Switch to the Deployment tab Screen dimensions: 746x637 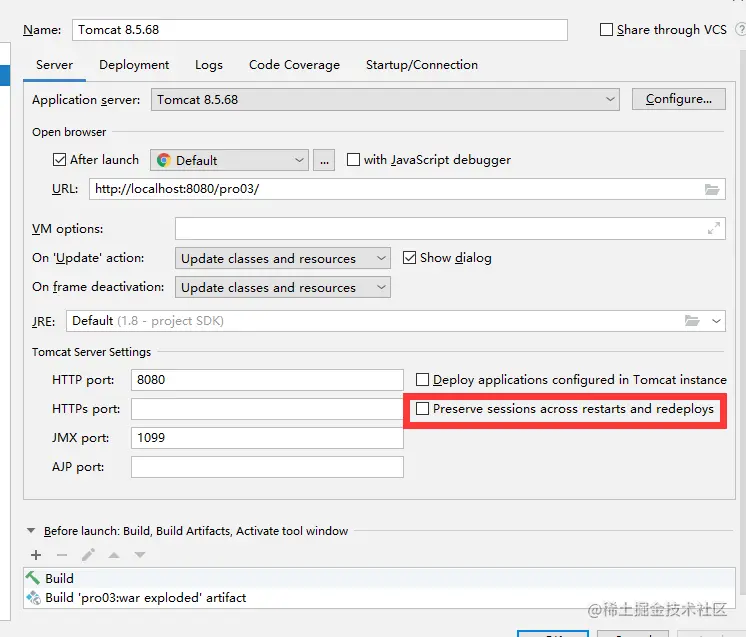click(134, 65)
